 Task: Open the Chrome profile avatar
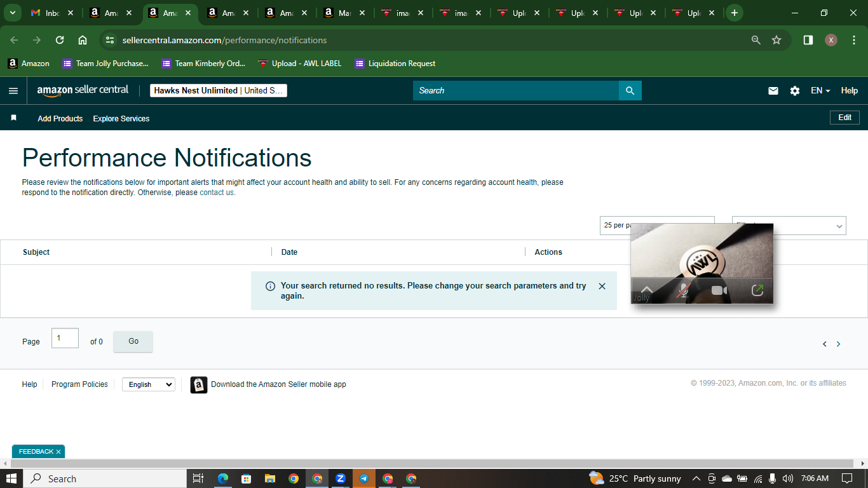831,40
